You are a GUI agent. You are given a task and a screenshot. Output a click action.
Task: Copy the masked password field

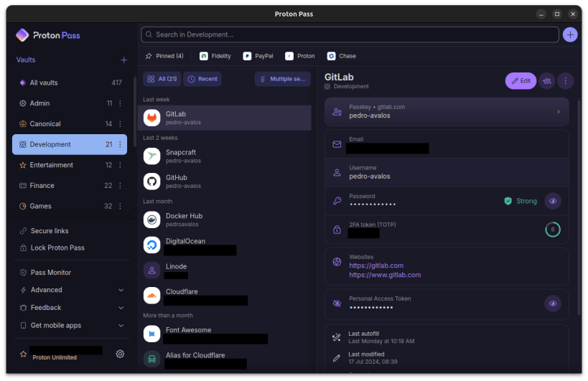[447, 201]
